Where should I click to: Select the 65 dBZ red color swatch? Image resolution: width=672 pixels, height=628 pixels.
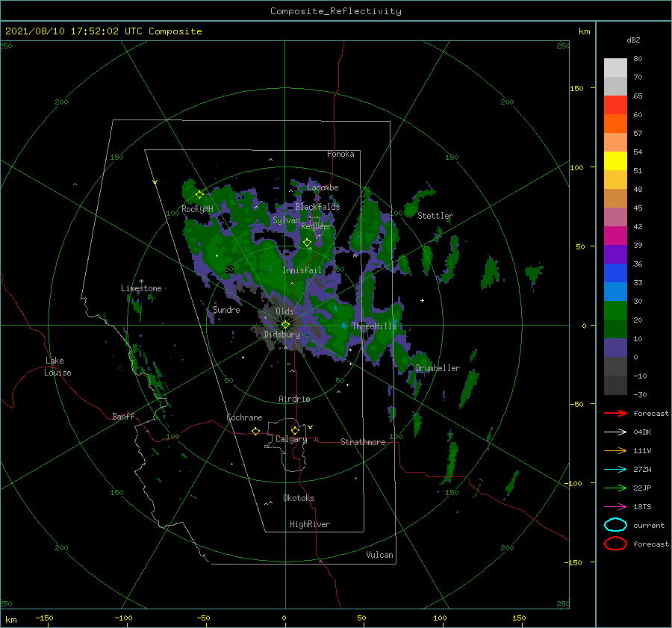pyautogui.click(x=615, y=105)
